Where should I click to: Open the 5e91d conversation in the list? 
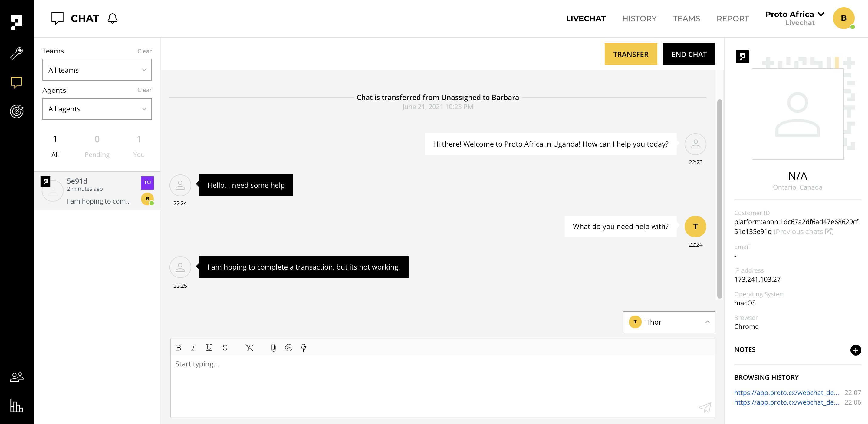point(97,191)
